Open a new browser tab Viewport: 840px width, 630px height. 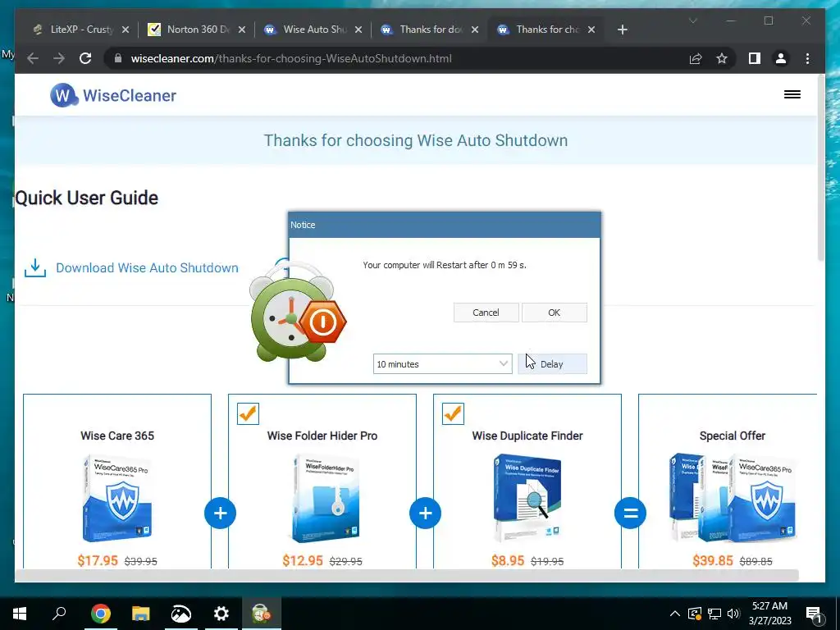tap(622, 30)
